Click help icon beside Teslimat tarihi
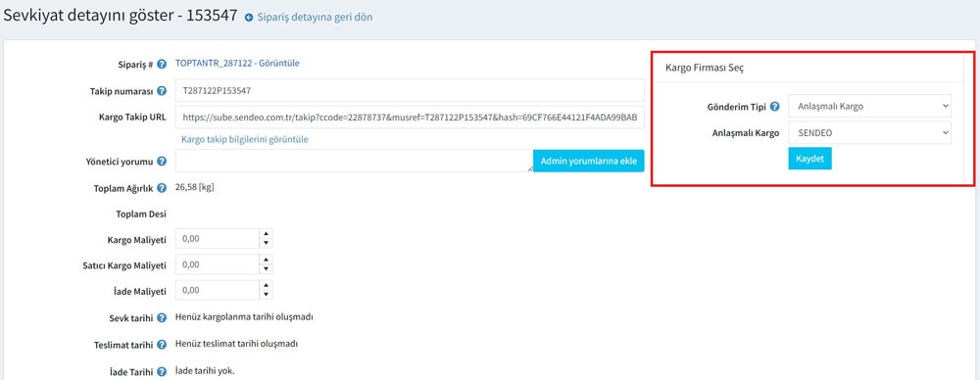The image size is (980, 380). [x=162, y=345]
